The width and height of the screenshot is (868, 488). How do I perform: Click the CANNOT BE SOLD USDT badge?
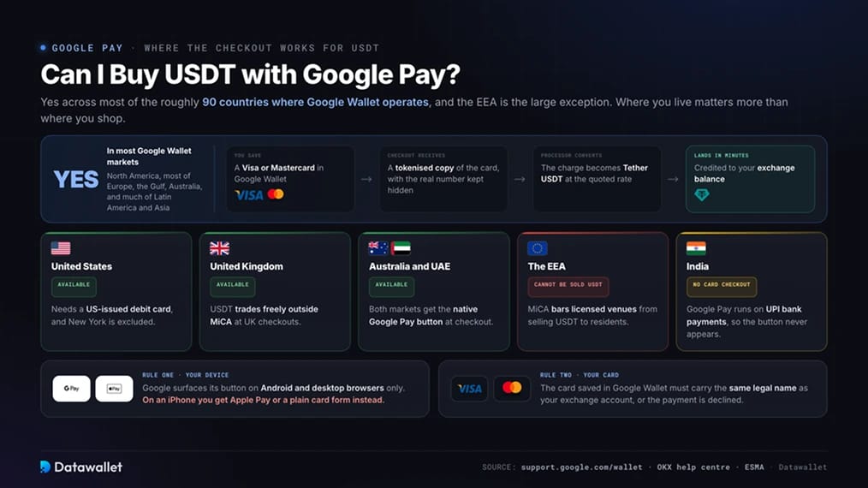(568, 286)
